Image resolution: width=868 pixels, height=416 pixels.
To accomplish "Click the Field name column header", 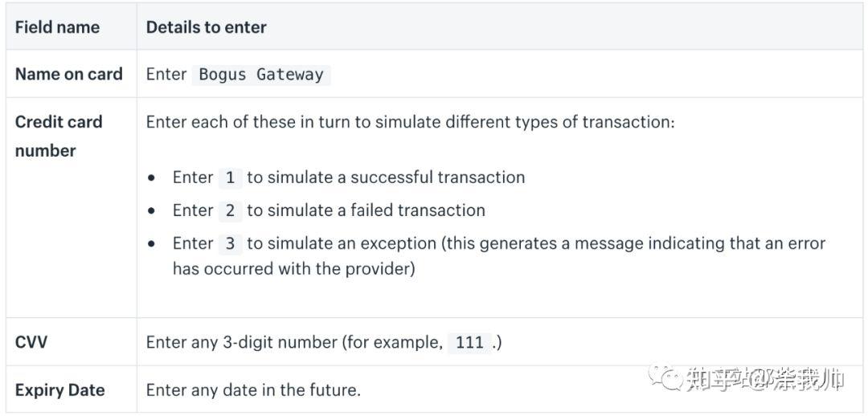I will click(57, 27).
